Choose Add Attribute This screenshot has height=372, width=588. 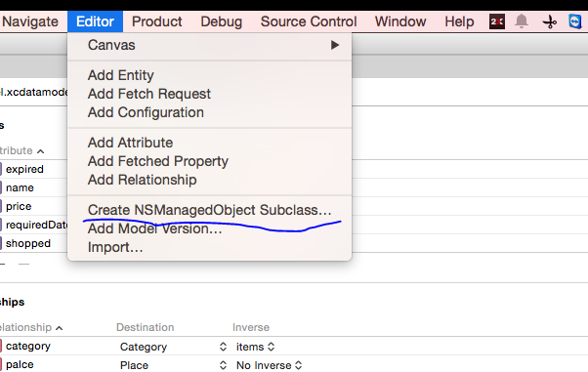(x=210, y=143)
